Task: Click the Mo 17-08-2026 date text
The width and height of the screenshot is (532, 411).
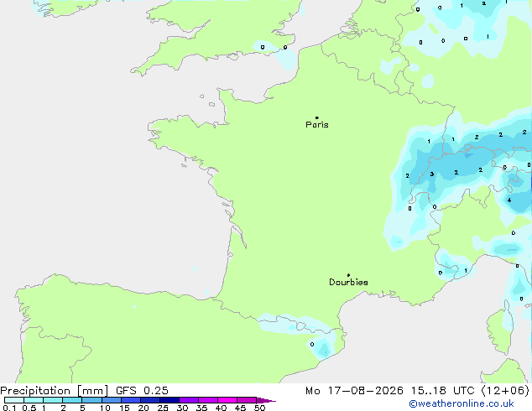Action: point(355,391)
